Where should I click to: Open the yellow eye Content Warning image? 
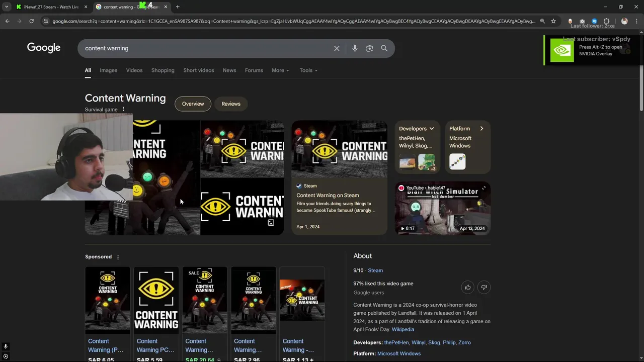click(x=156, y=300)
